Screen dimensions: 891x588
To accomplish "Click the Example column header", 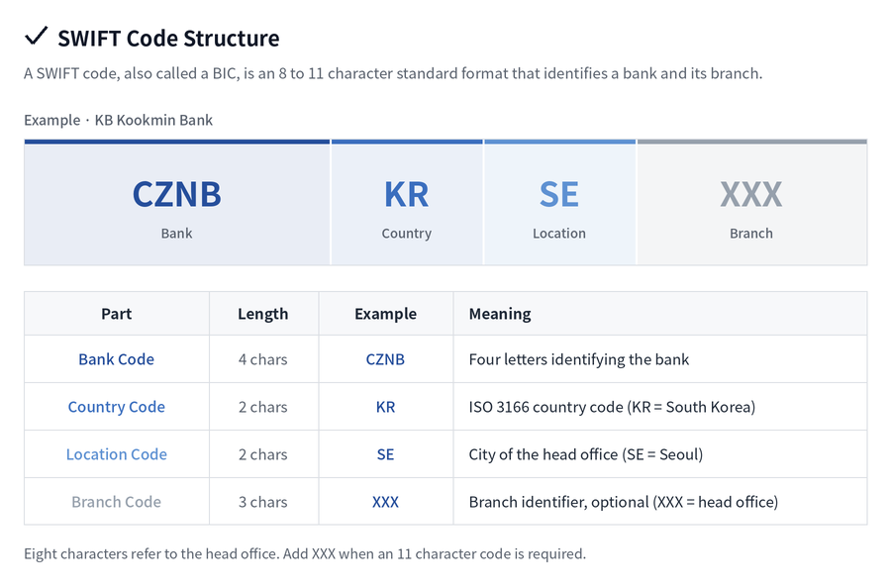I will coord(386,314).
